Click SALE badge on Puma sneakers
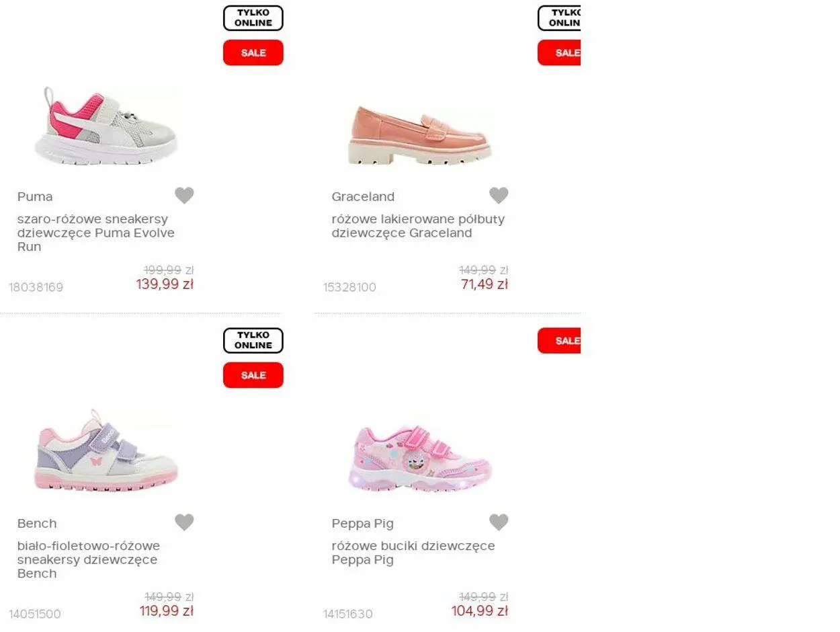Screen dimensions: 840x632 click(x=253, y=52)
